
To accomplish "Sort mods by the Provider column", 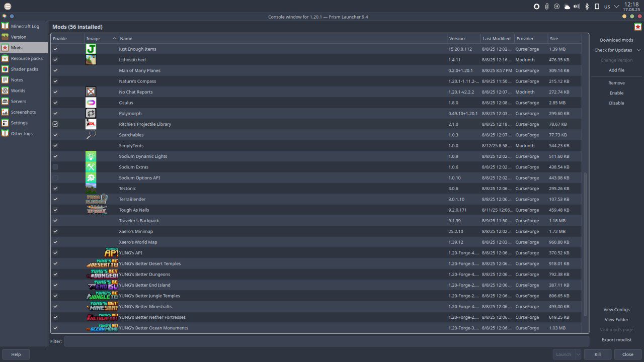I will 531,39.
